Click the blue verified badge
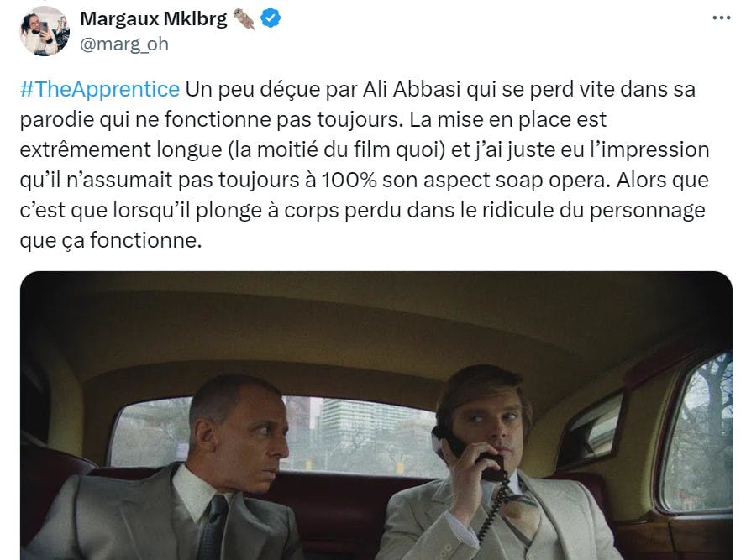746x560 pixels. click(271, 18)
